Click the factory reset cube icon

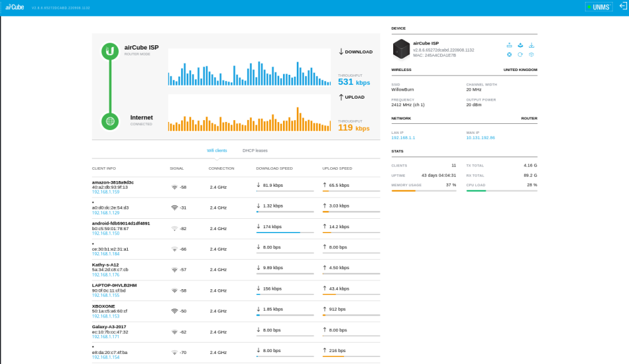(x=532, y=55)
